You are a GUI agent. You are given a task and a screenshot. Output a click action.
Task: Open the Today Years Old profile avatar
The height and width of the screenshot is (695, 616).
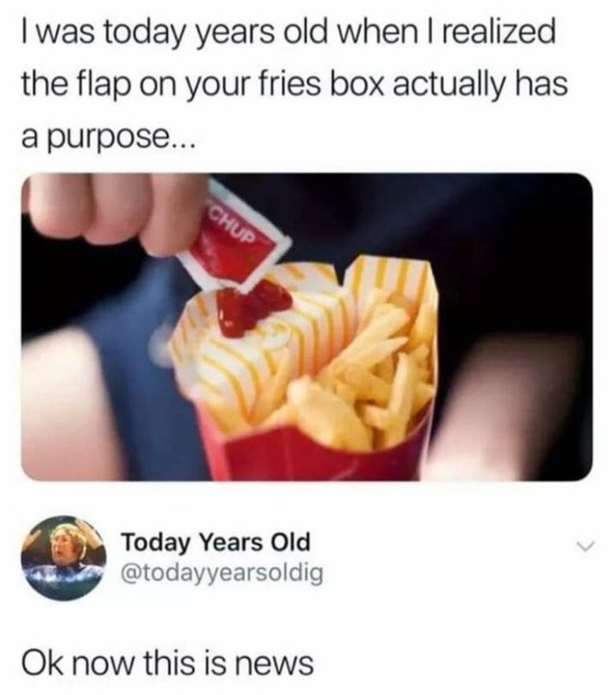[64, 558]
